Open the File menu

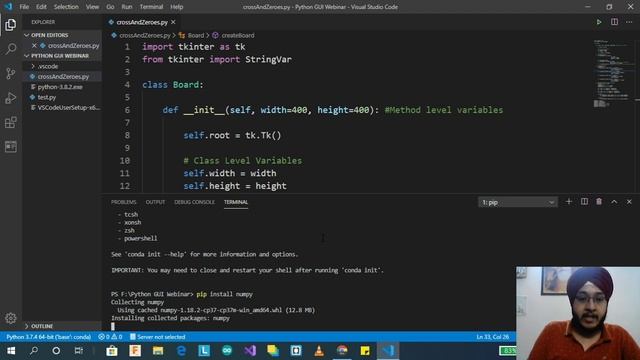[24, 7]
